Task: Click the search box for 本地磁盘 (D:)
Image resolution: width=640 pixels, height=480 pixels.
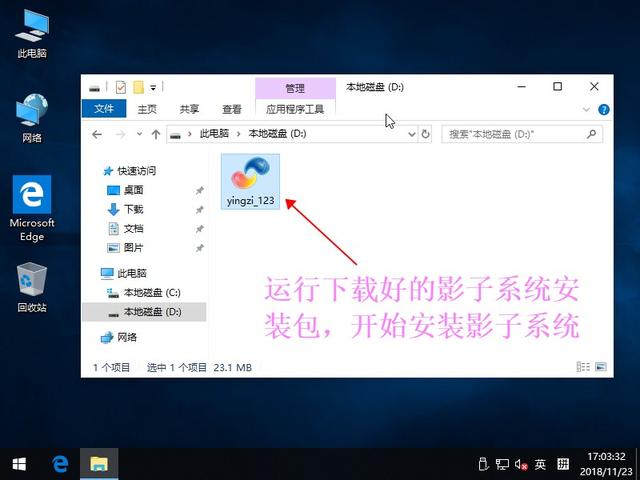Action: click(522, 134)
